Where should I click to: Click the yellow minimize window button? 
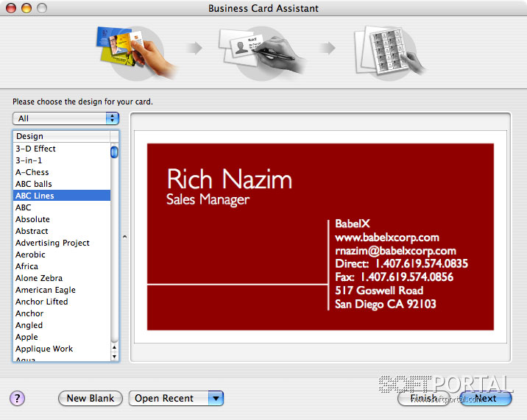click(26, 8)
